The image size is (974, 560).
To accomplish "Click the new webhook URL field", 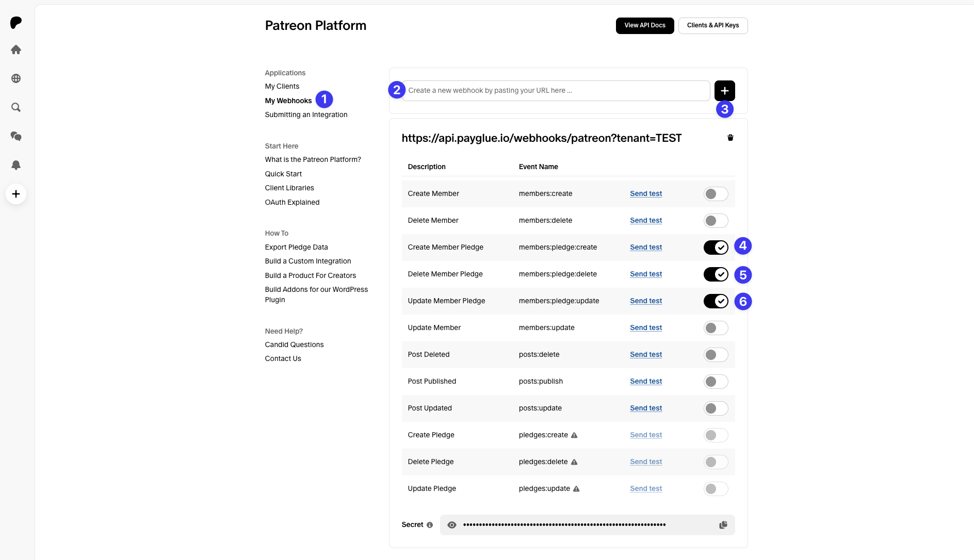I will pyautogui.click(x=556, y=91).
